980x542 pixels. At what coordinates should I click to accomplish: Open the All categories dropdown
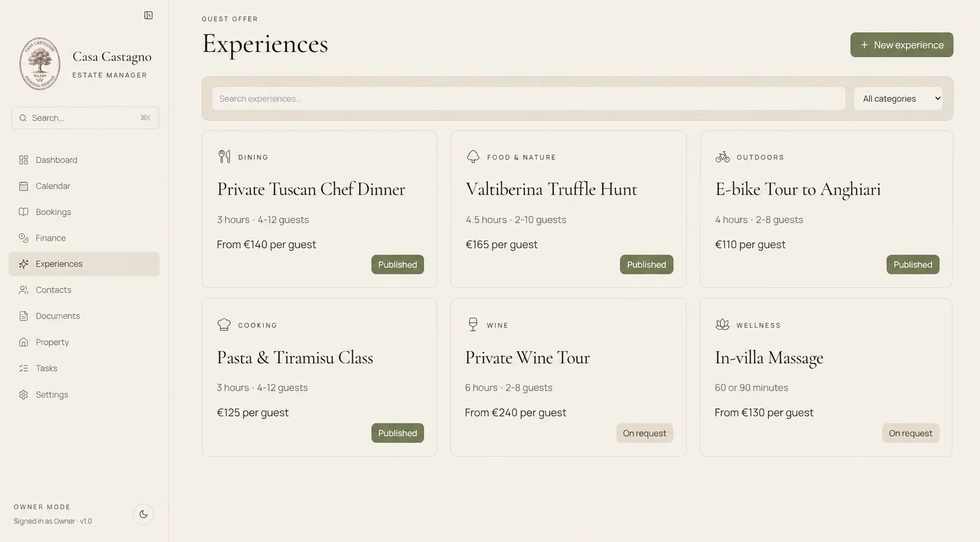pos(899,99)
